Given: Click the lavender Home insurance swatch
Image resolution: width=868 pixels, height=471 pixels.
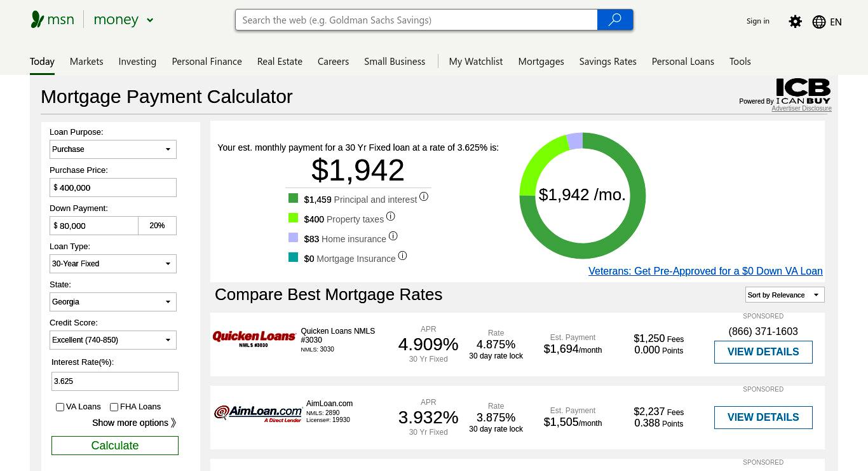Looking at the screenshot, I should 293,238.
